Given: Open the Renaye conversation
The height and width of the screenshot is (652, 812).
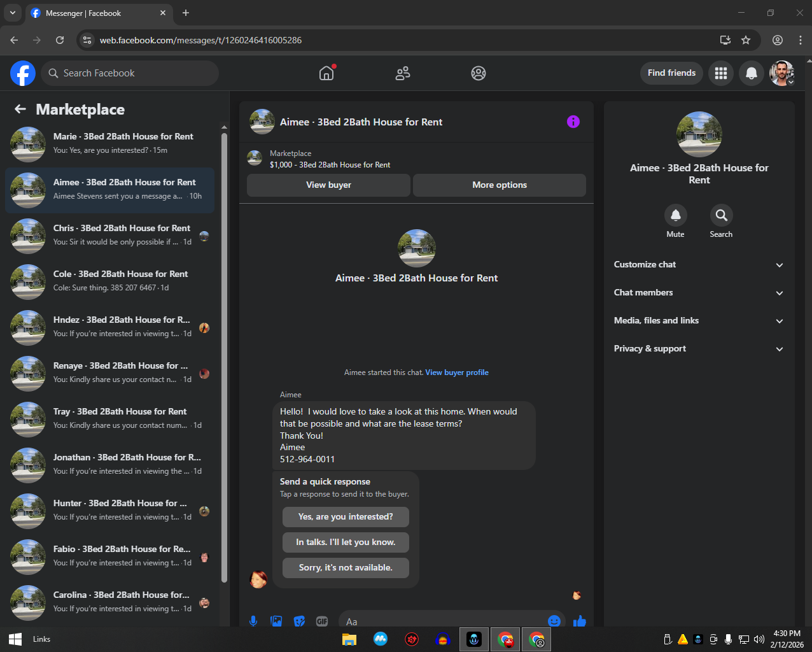Looking at the screenshot, I should click(x=109, y=373).
